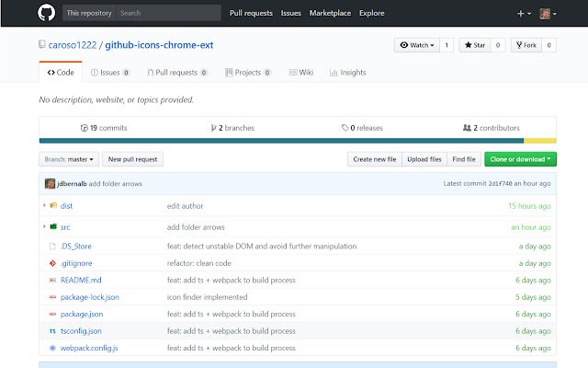Click jdbernalb's commit avatar
The width and height of the screenshot is (588, 368).
point(50,184)
